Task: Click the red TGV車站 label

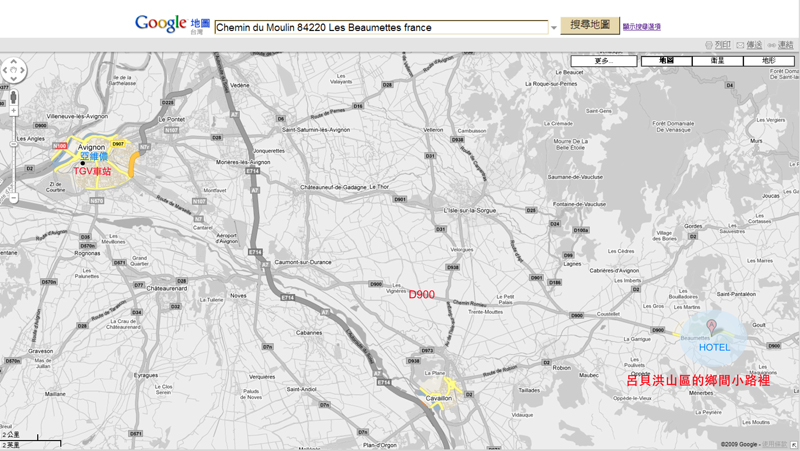Action: pyautogui.click(x=92, y=171)
